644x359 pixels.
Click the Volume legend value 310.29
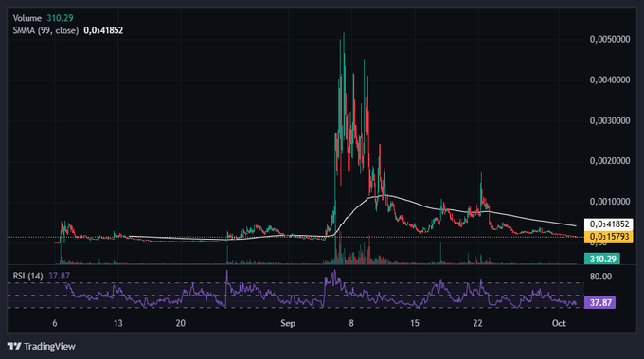[60, 18]
